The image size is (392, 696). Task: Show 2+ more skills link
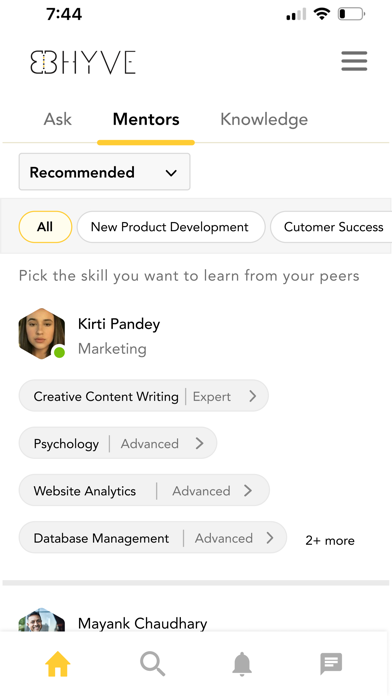pyautogui.click(x=330, y=540)
